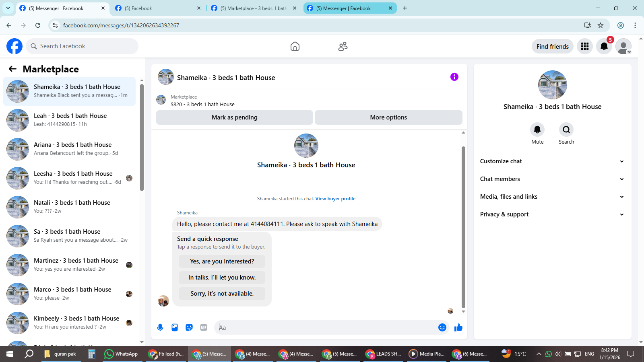Open the volume control in system tray
Viewport: 644px width, 362px height.
click(558, 354)
